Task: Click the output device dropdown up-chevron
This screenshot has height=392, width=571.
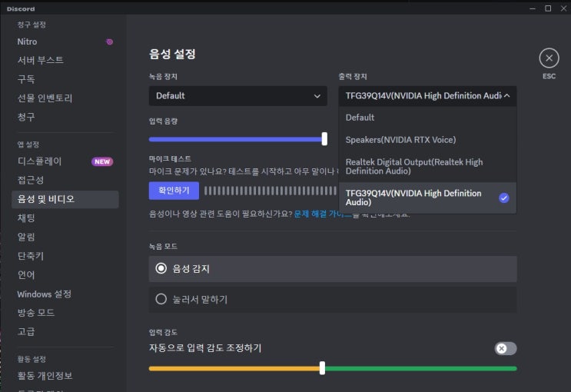Action: tap(507, 96)
